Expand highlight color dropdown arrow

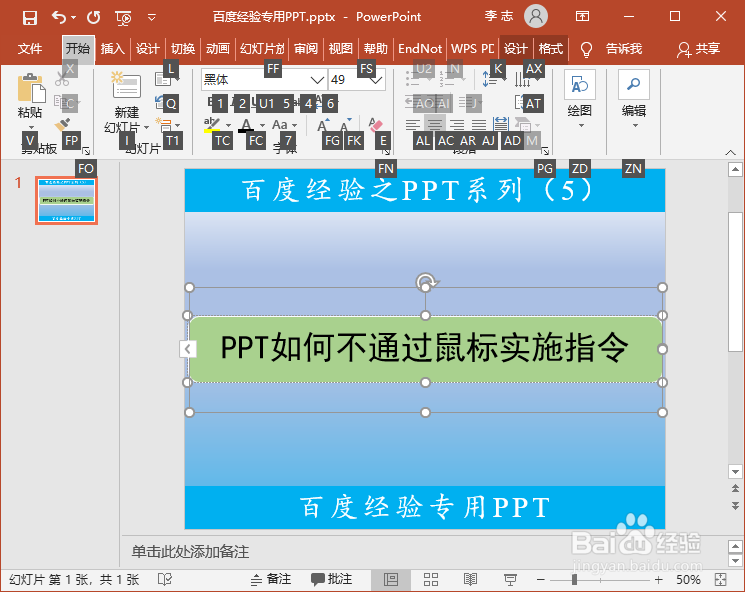tap(229, 125)
